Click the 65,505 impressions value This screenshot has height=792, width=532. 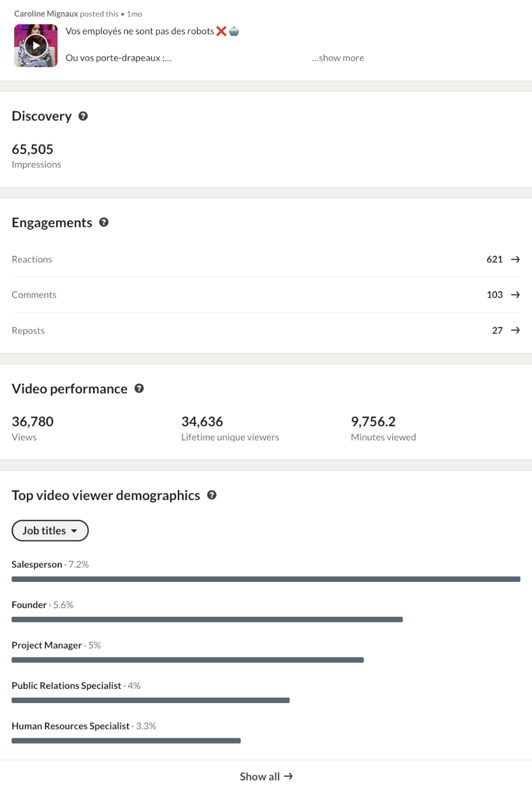[x=33, y=149]
